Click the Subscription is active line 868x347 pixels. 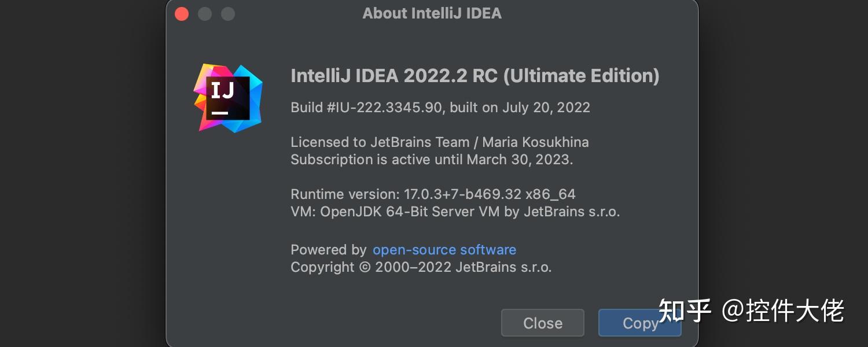point(377,160)
